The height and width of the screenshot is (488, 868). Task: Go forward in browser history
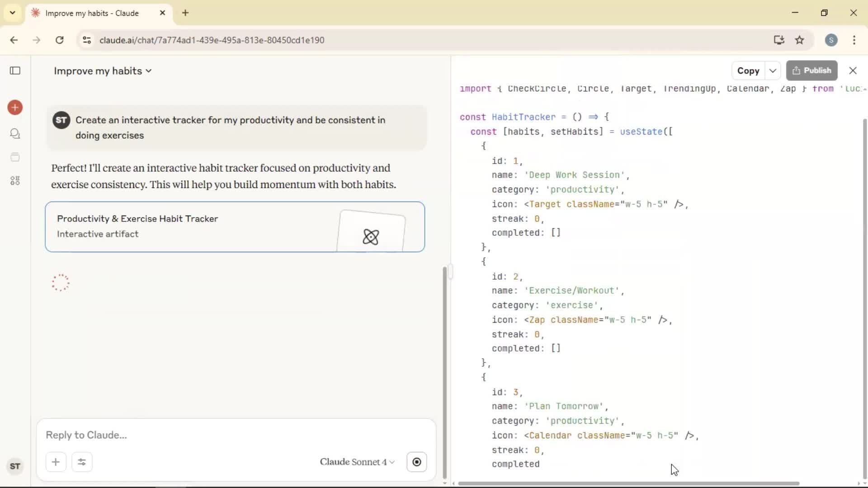tap(37, 40)
